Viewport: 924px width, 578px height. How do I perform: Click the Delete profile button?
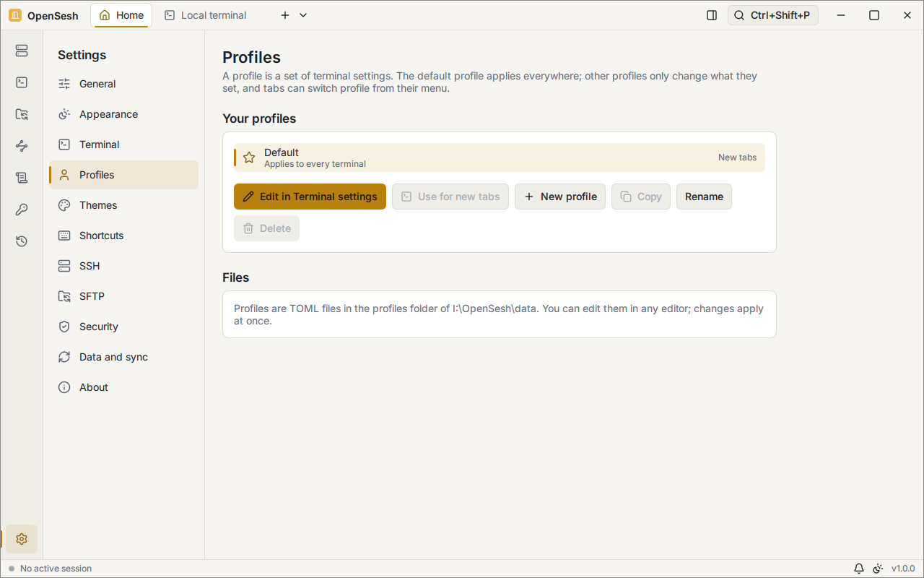coord(266,228)
